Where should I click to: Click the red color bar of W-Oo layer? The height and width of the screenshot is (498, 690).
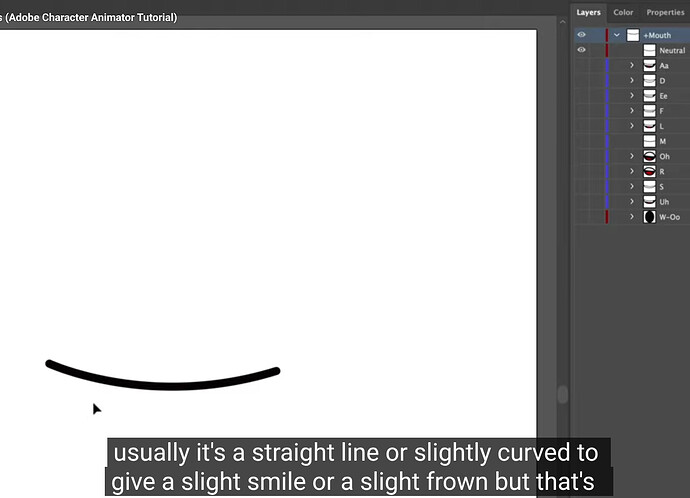pyautogui.click(x=607, y=217)
